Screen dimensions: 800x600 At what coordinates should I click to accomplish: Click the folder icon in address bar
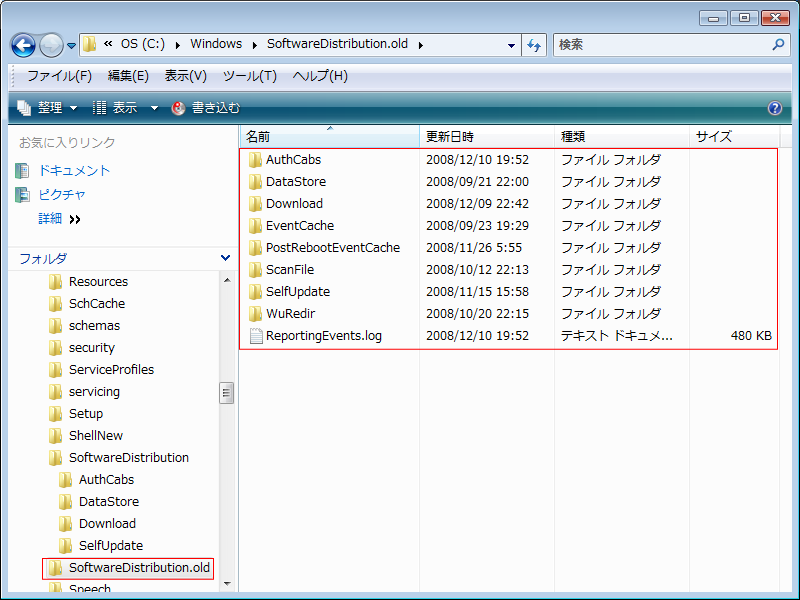click(x=89, y=44)
